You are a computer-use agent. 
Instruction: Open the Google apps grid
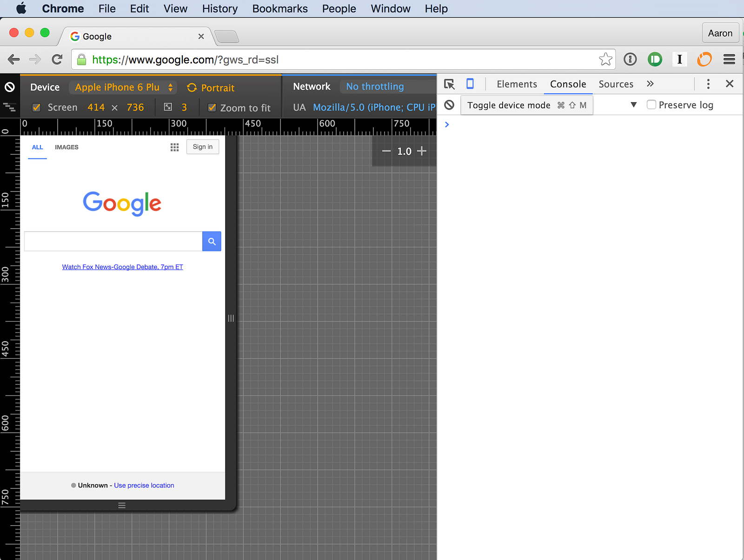[x=174, y=147]
